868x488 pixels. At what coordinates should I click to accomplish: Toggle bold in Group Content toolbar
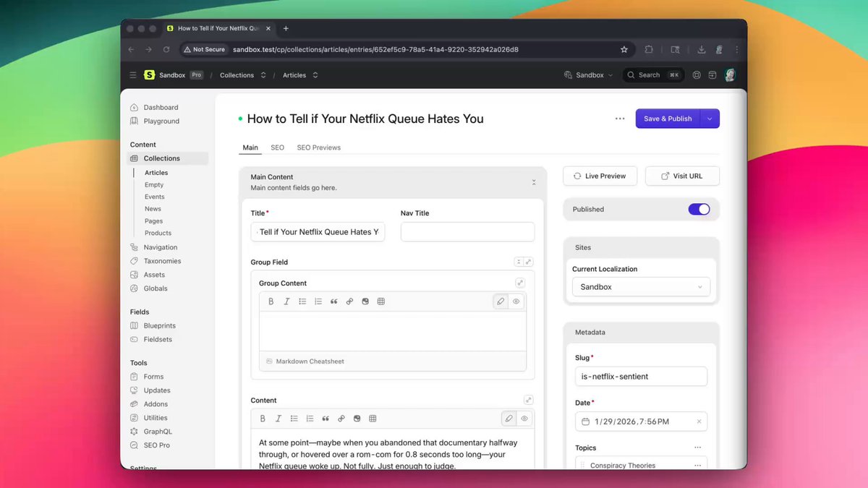pyautogui.click(x=271, y=301)
